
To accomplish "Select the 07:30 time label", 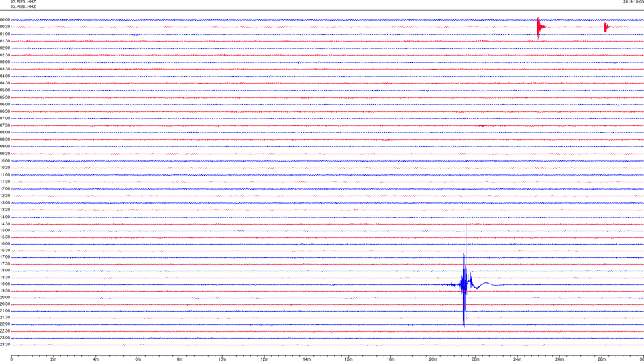I will (x=5, y=125).
